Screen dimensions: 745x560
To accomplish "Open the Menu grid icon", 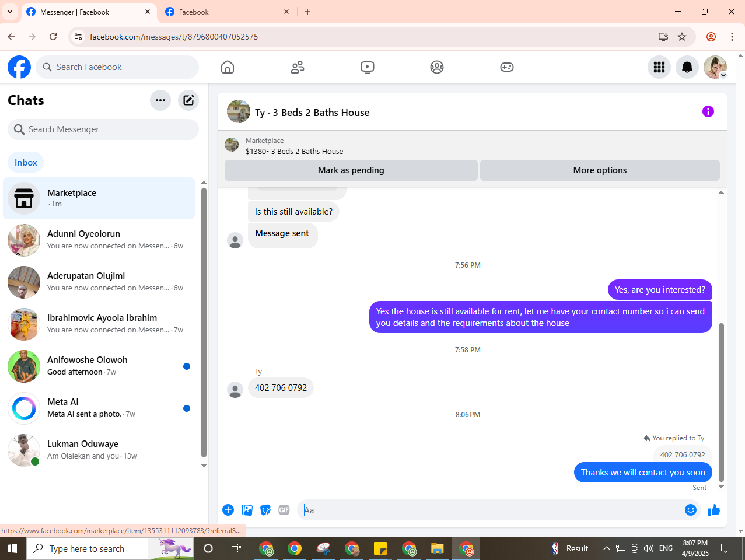I will (x=659, y=67).
